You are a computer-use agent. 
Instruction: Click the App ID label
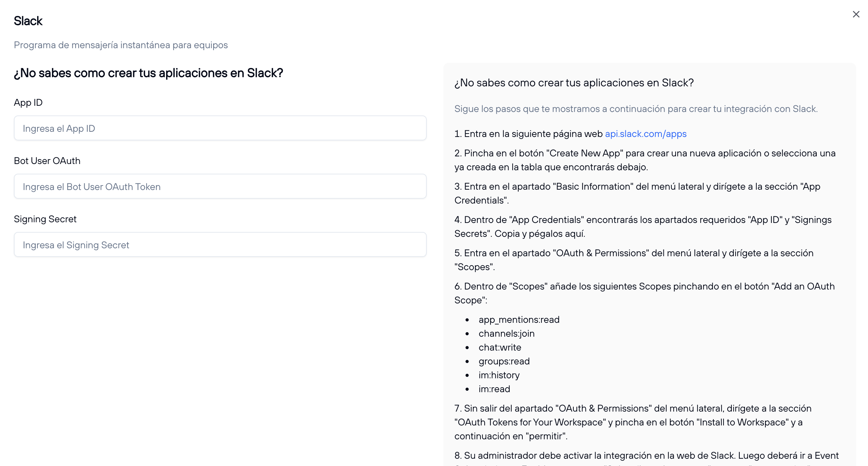[x=28, y=102]
